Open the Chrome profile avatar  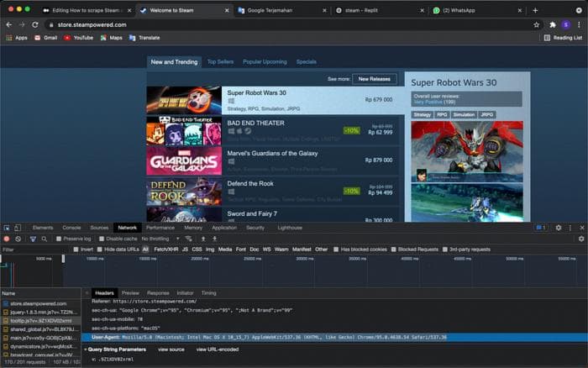566,24
